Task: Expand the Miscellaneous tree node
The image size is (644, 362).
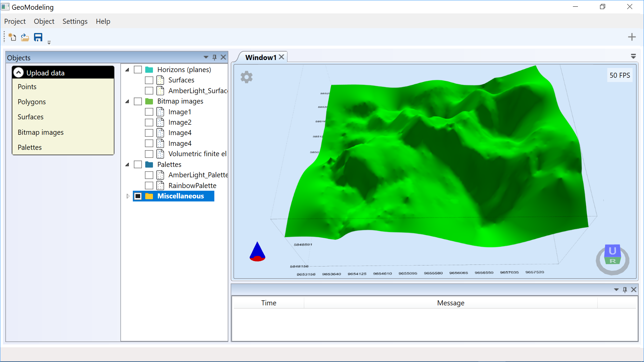Action: 128,196
